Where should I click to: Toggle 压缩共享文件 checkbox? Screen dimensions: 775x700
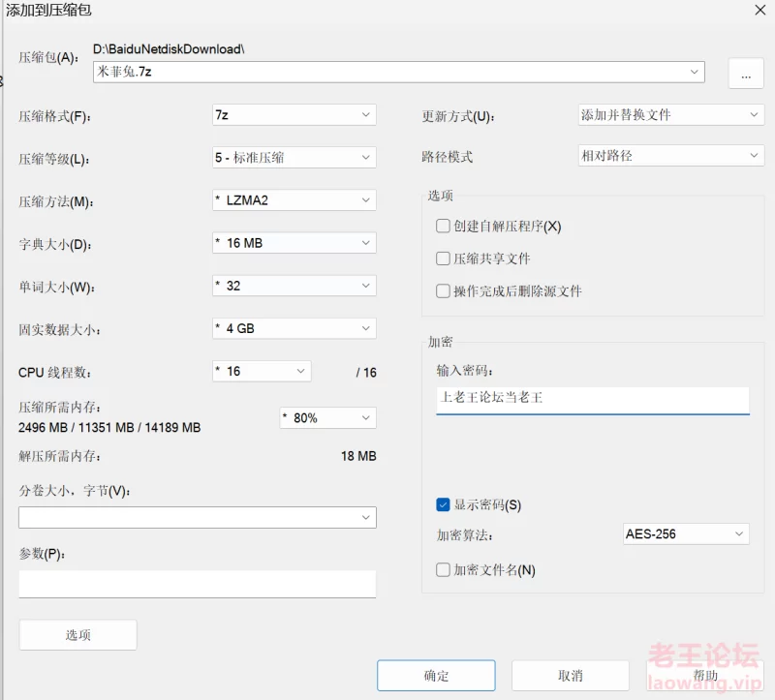443,259
